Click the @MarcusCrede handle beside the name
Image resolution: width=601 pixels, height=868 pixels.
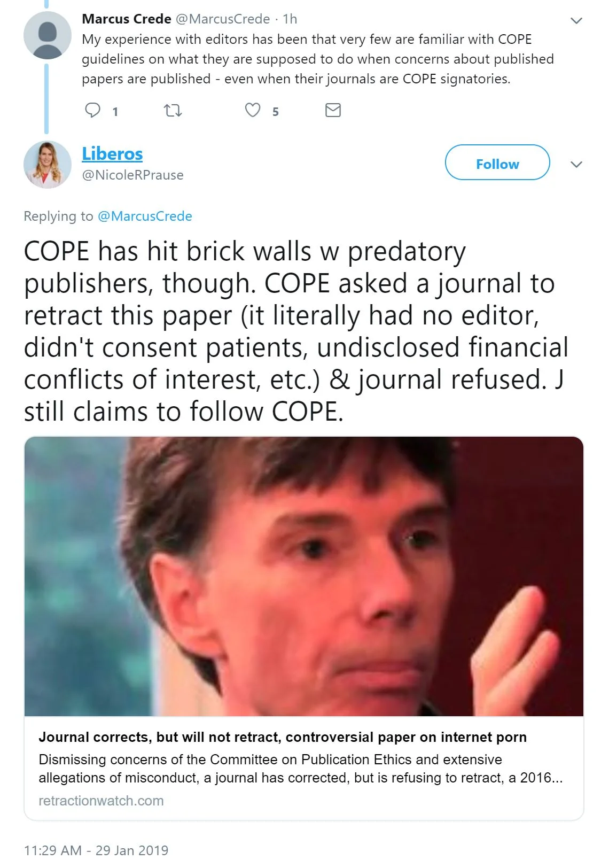point(223,19)
